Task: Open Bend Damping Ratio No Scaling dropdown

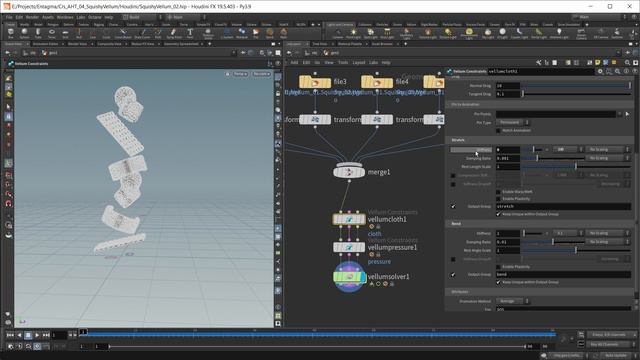Action: point(607,242)
